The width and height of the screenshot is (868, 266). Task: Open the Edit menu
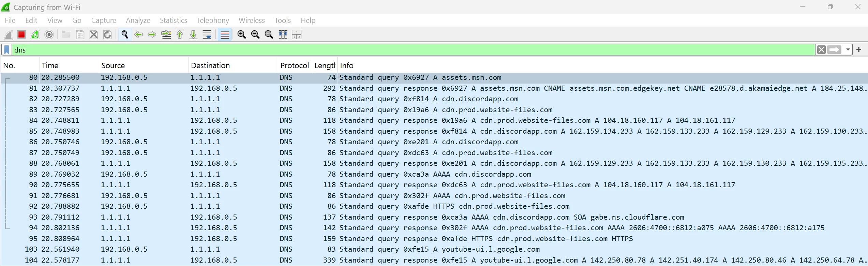point(31,20)
